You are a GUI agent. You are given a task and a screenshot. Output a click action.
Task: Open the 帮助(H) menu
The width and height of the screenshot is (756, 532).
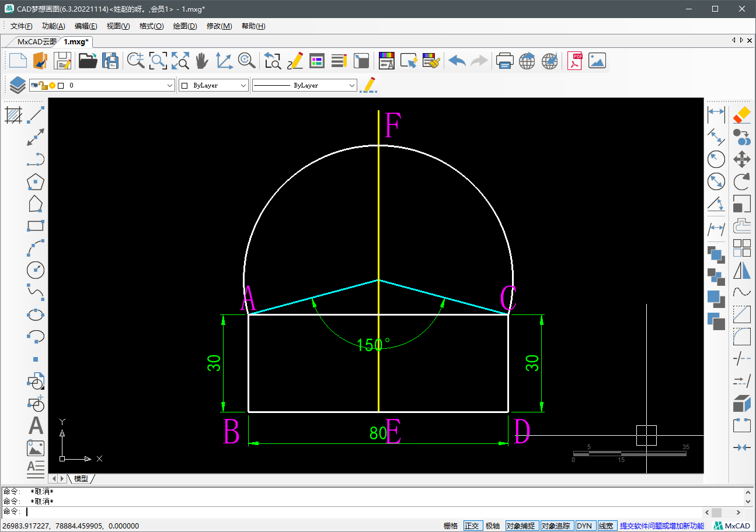tap(253, 26)
